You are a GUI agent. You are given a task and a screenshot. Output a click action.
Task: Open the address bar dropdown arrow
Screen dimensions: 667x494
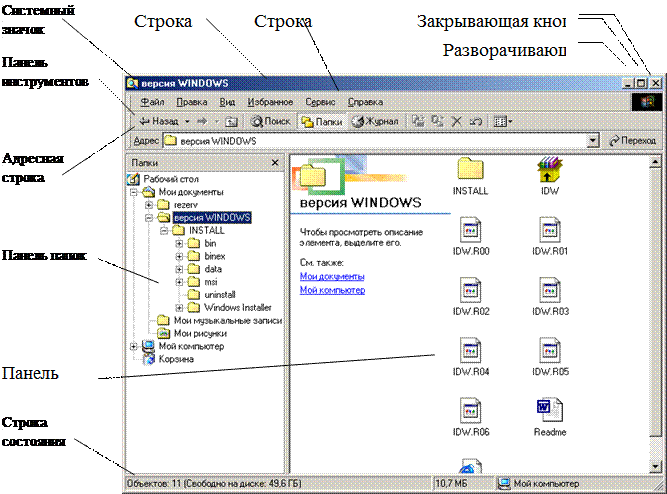(593, 140)
